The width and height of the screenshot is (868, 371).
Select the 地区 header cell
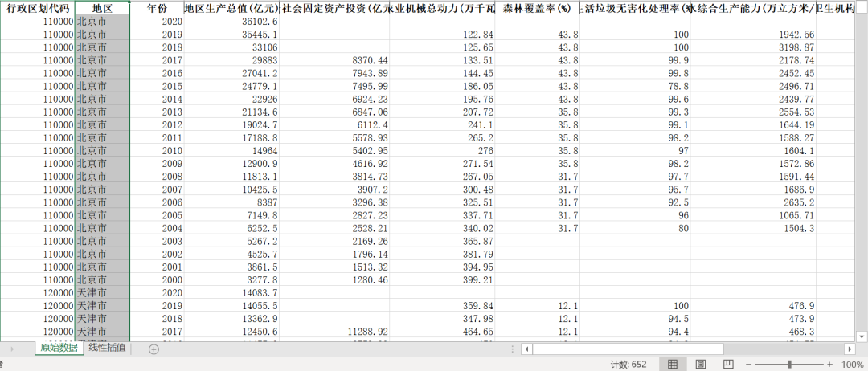[102, 8]
